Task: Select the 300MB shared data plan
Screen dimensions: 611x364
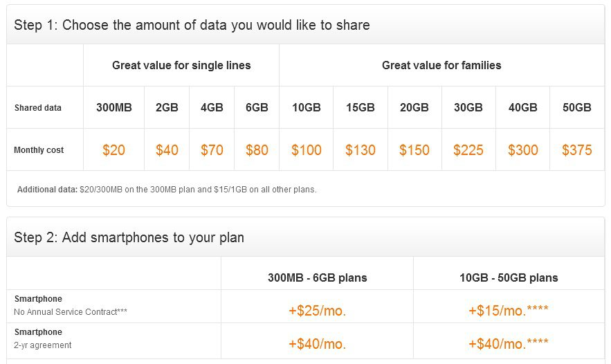Action: click(113, 107)
